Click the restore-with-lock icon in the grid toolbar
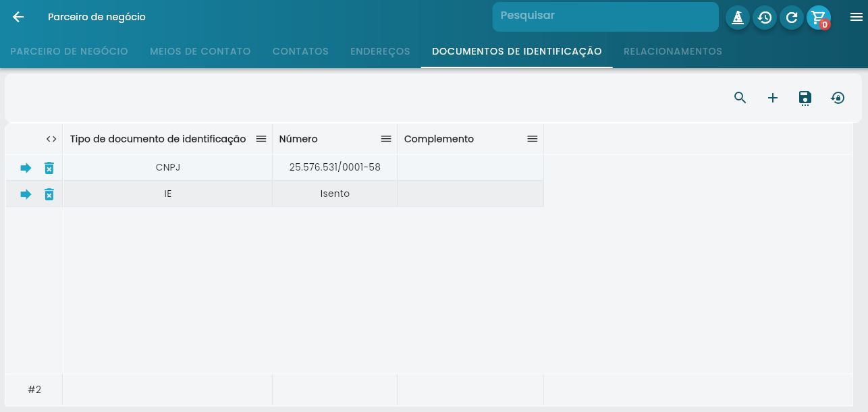Image resolution: width=868 pixels, height=412 pixels. 838,98
